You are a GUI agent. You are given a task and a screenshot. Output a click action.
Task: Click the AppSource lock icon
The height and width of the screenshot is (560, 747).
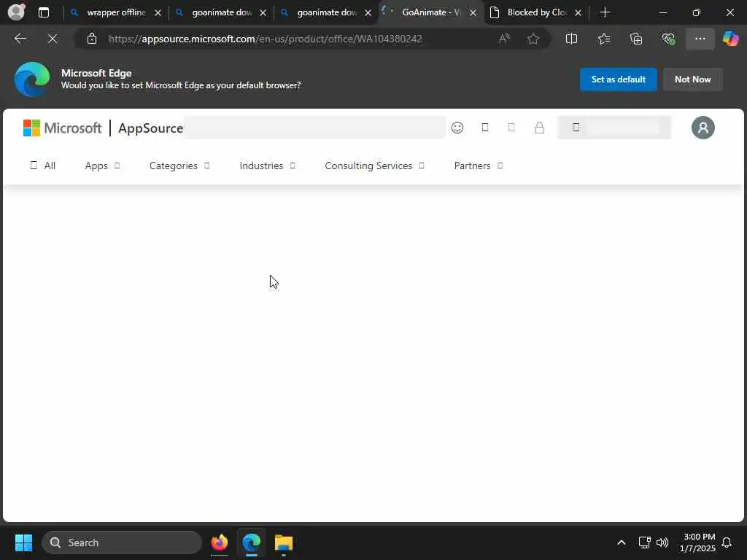click(x=539, y=128)
